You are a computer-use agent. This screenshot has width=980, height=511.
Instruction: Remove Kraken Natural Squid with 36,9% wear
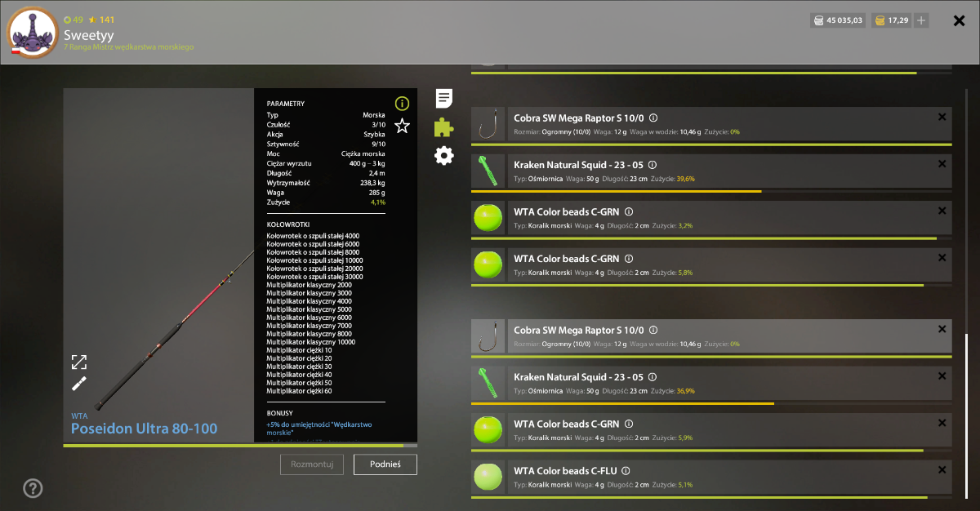[942, 376]
